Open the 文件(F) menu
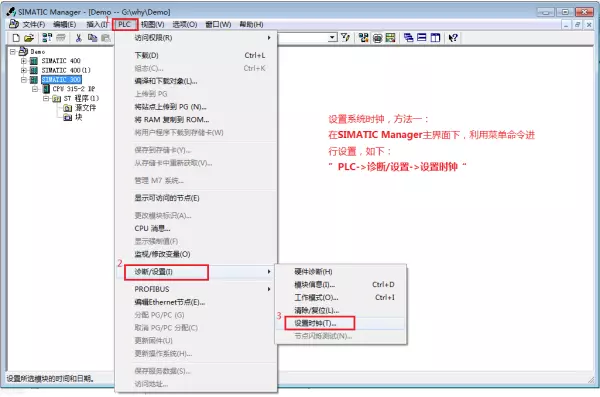This screenshot has height=397, width=600. click(34, 25)
